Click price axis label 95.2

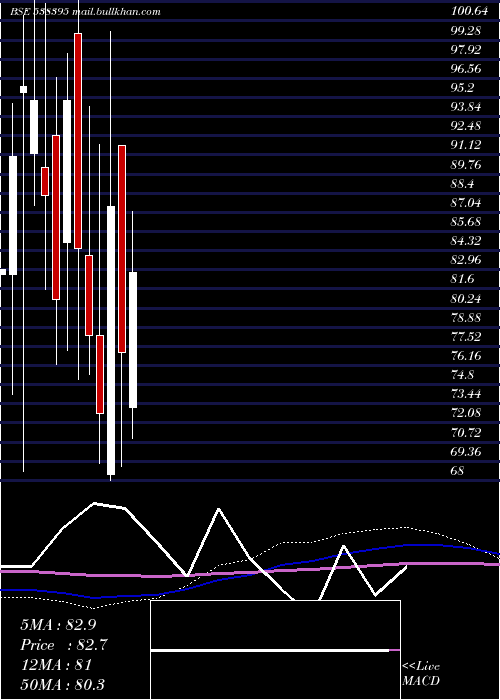[x=462, y=88]
